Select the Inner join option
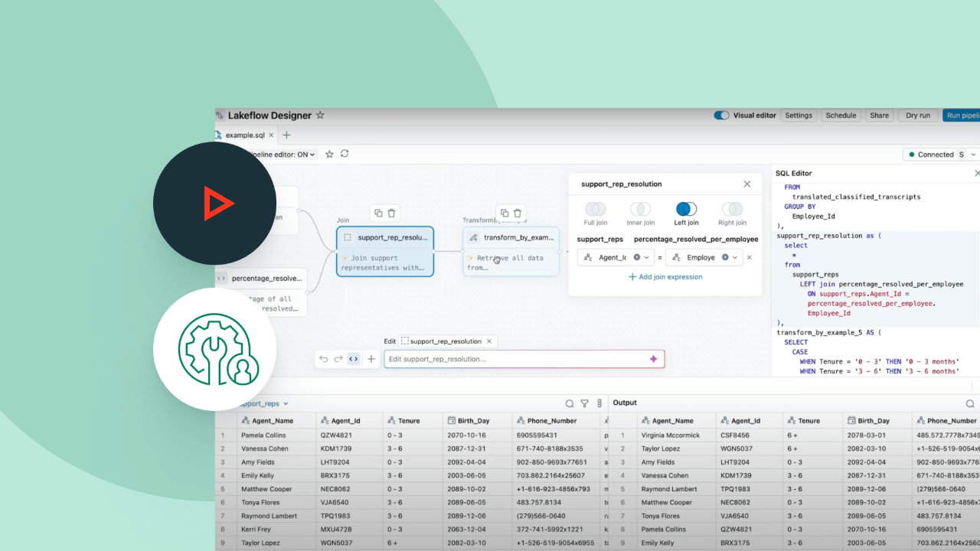This screenshot has width=980, height=551. (x=640, y=214)
